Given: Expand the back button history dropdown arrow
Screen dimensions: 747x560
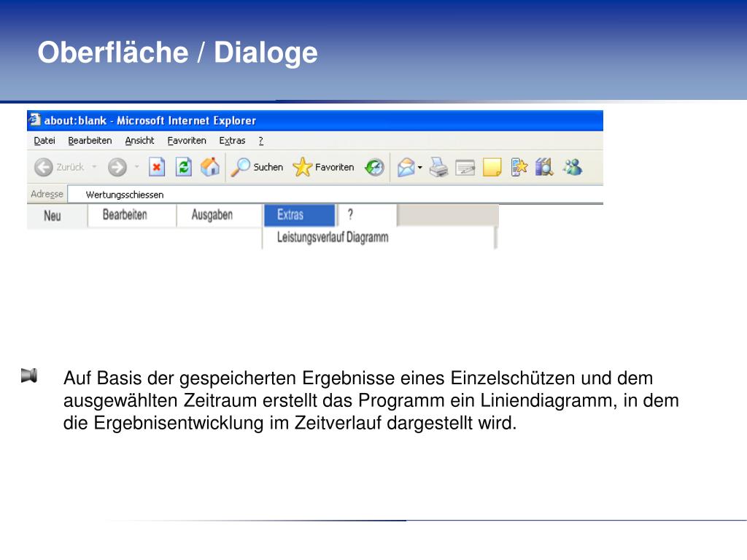Looking at the screenshot, I should [94, 167].
